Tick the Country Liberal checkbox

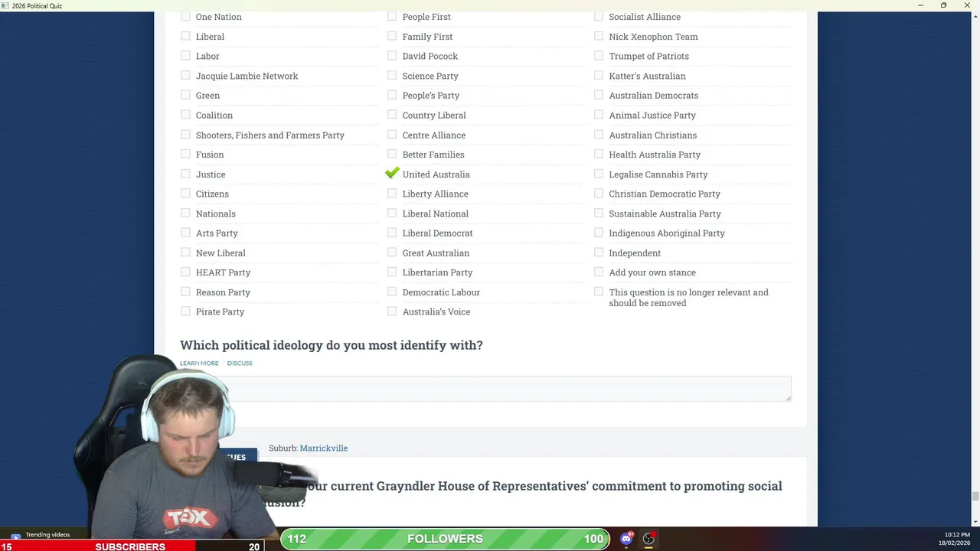coord(392,115)
